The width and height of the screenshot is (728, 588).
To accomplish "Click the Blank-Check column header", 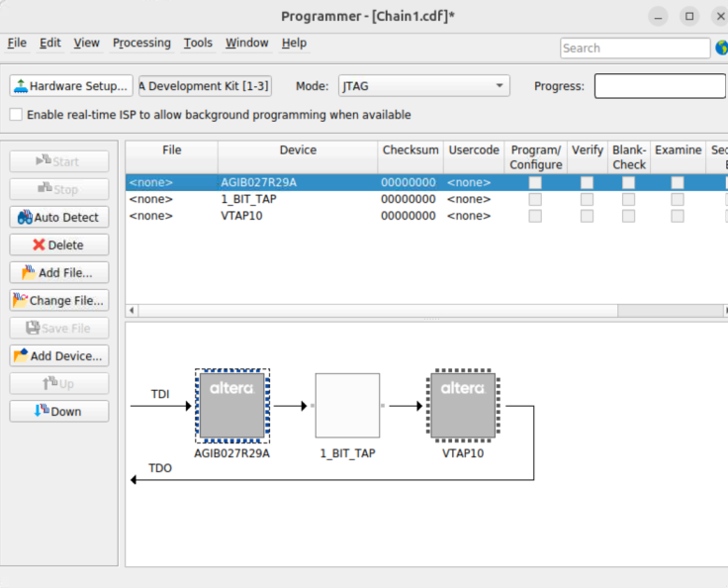I will tap(629, 157).
